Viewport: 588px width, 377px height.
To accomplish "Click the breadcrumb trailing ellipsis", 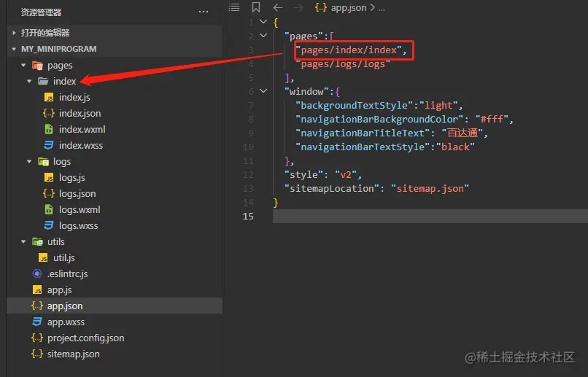I will (x=382, y=8).
